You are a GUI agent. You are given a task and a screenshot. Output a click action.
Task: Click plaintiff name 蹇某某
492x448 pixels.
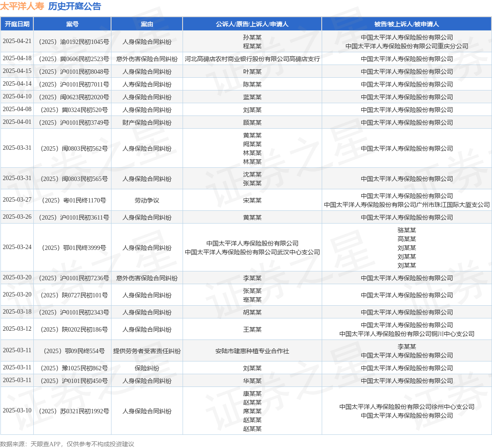click(252, 300)
